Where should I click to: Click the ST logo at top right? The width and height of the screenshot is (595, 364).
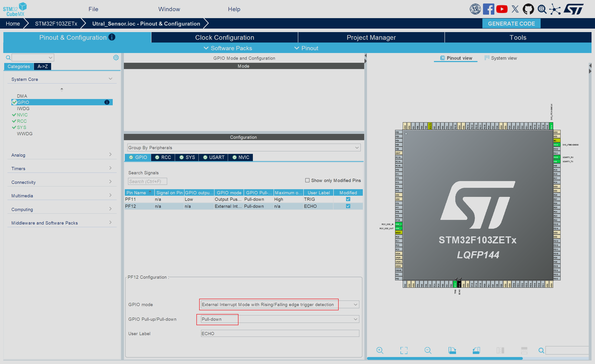pos(574,9)
